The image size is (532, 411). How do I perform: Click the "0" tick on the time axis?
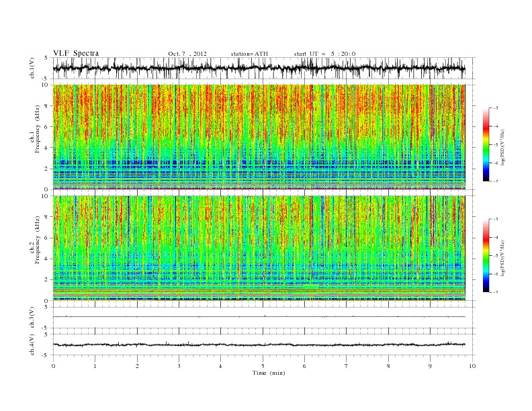(53, 366)
